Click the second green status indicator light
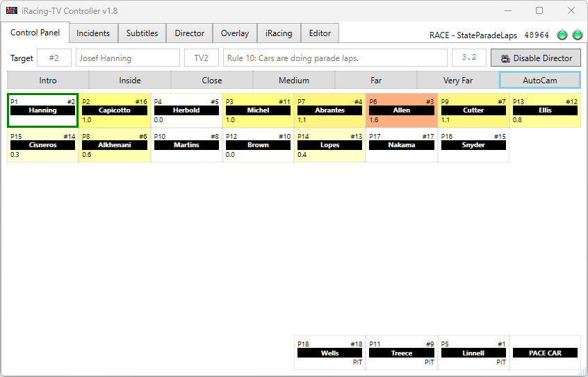 tap(578, 35)
